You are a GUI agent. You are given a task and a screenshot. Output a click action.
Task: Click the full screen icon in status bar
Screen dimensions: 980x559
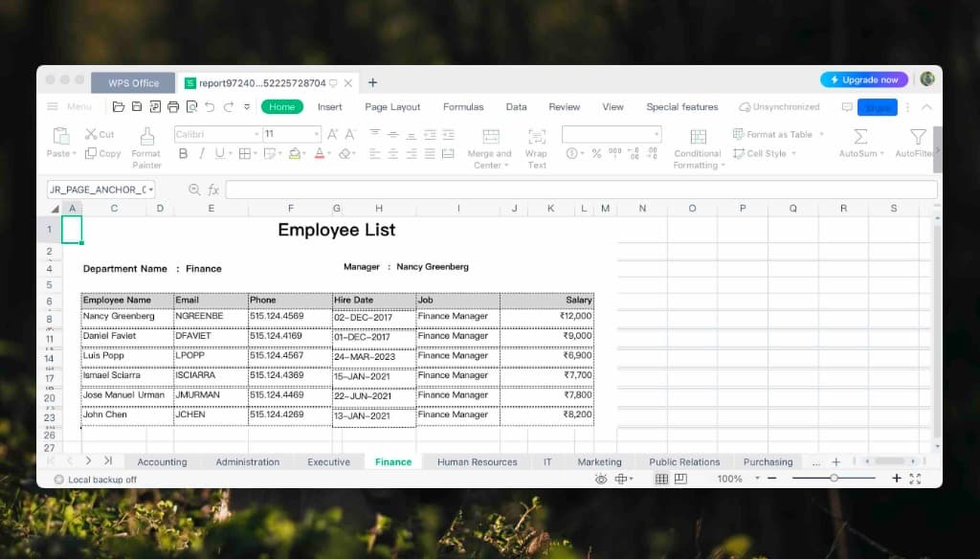pyautogui.click(x=915, y=479)
